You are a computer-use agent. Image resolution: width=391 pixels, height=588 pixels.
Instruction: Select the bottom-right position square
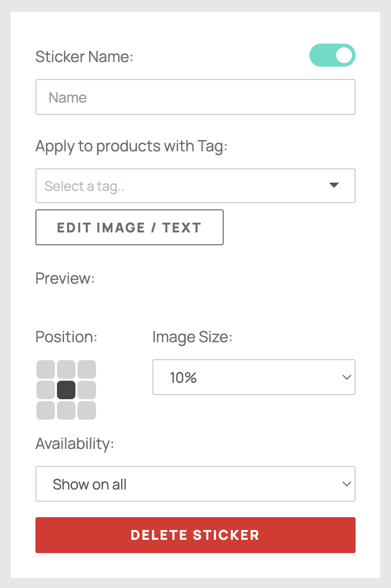pos(87,410)
